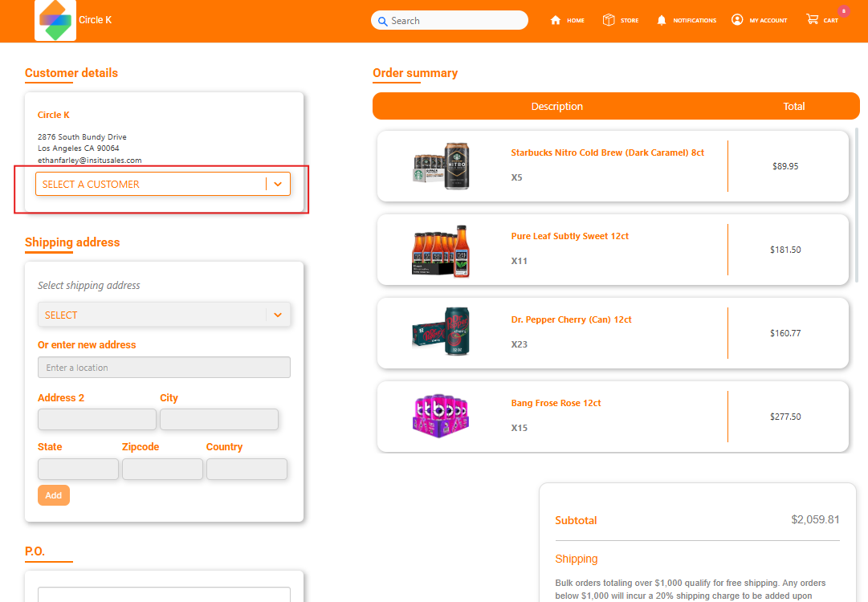Open the STORE menu item
The image size is (868, 602).
630,21
